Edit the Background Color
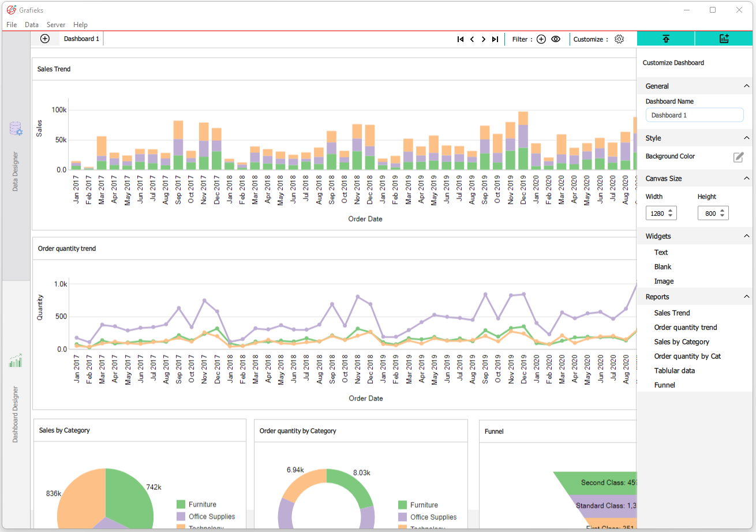Image resolution: width=756 pixels, height=532 pixels. [738, 157]
